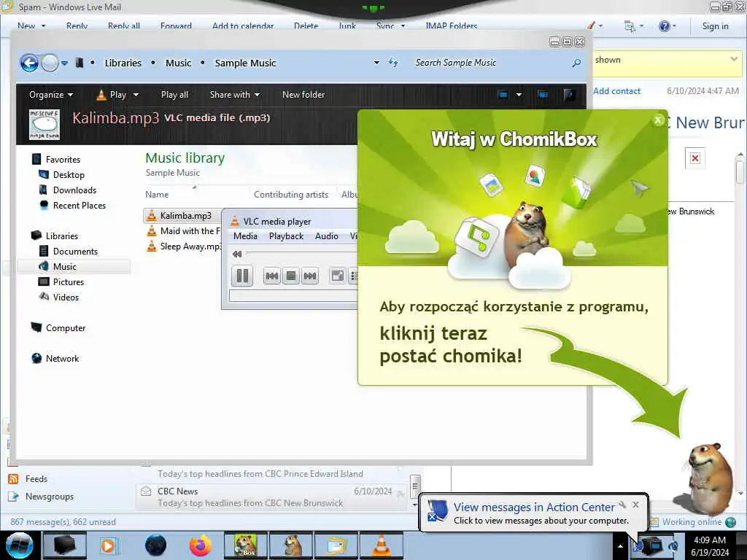Stop playback in VLC media player
Viewport: 747px width, 560px height.
click(290, 276)
